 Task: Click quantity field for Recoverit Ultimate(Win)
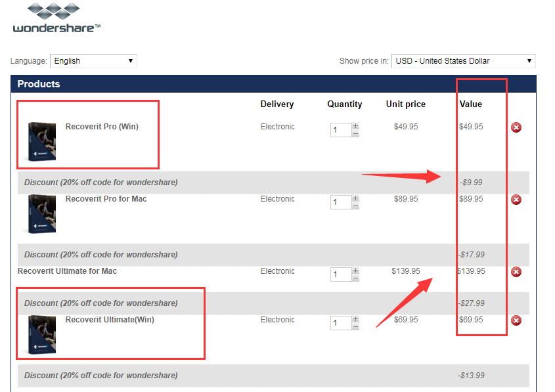tap(341, 322)
